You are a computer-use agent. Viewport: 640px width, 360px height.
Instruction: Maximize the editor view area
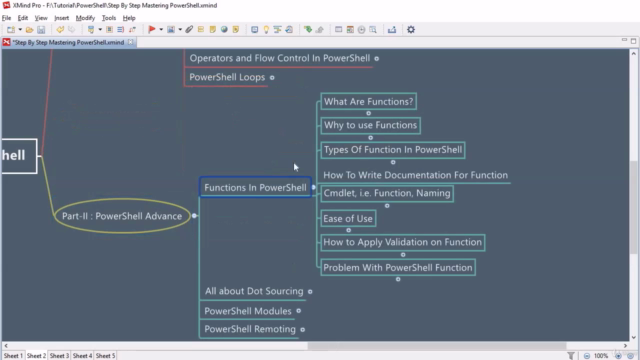(x=633, y=41)
